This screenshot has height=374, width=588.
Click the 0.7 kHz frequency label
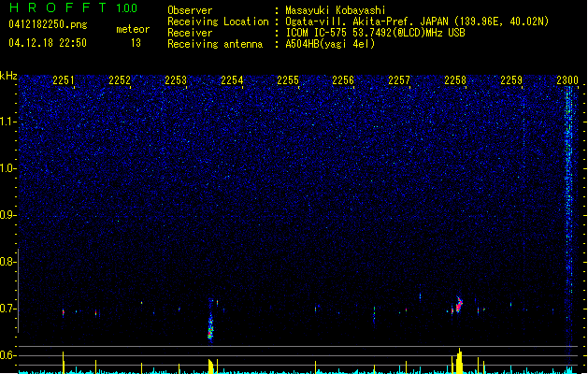coord(8,309)
